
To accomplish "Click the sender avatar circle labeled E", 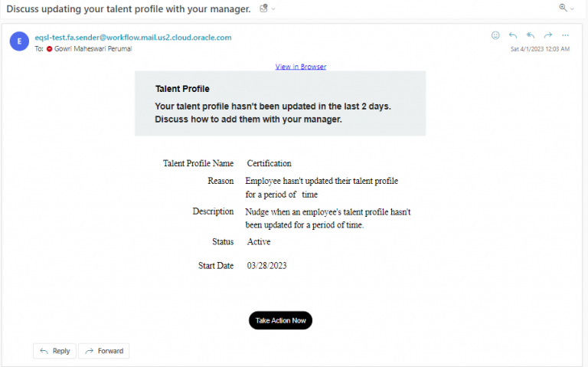I will pyautogui.click(x=19, y=41).
